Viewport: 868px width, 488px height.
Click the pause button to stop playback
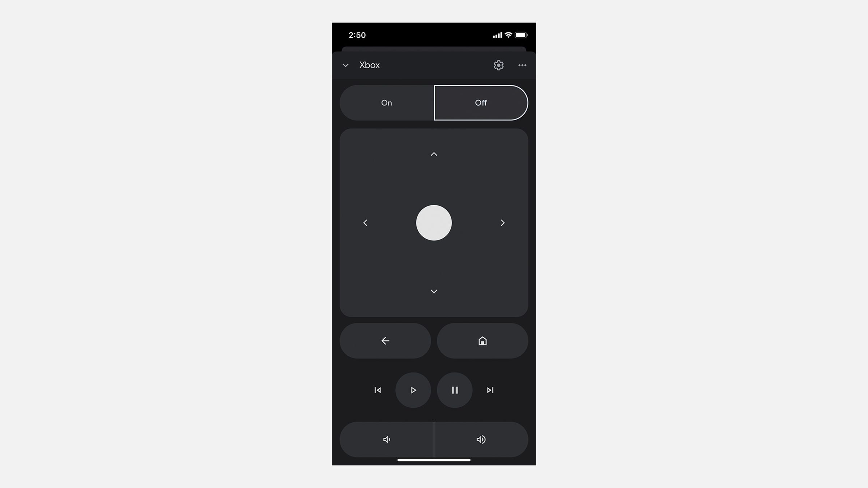tap(455, 390)
